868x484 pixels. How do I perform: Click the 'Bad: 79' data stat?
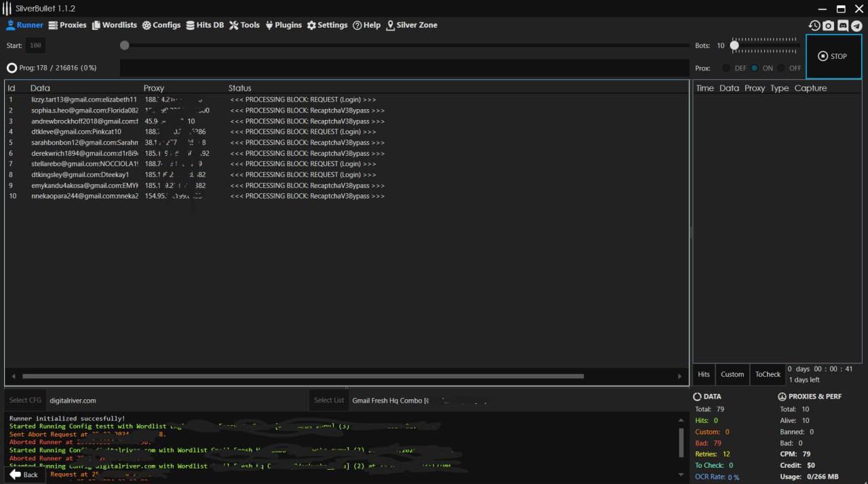point(708,443)
